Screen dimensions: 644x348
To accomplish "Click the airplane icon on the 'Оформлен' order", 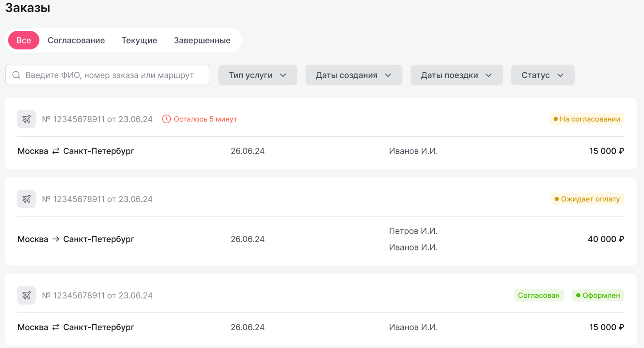I will (x=26, y=295).
